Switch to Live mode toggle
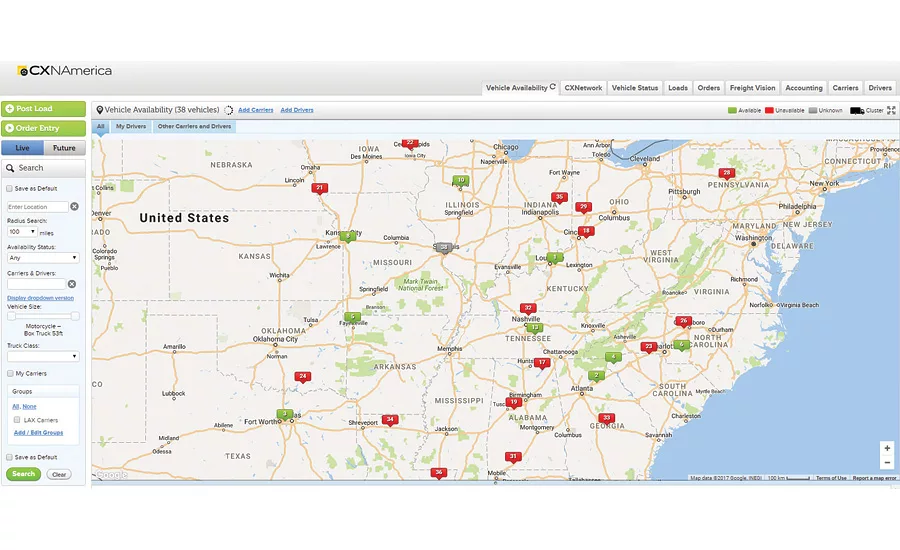Image resolution: width=900 pixels, height=550 pixels. [x=22, y=148]
